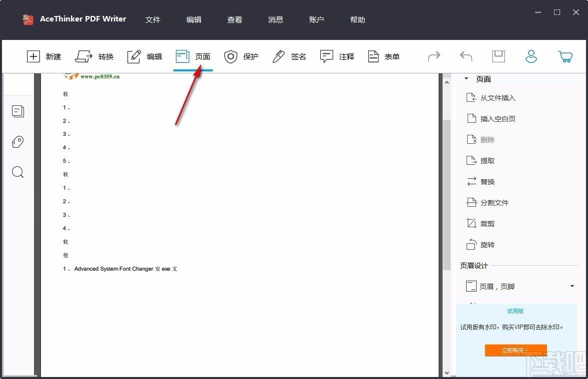Viewport: 588px width, 379px height.
Task: Collapse the 页面 panel section triangle
Action: pos(466,79)
